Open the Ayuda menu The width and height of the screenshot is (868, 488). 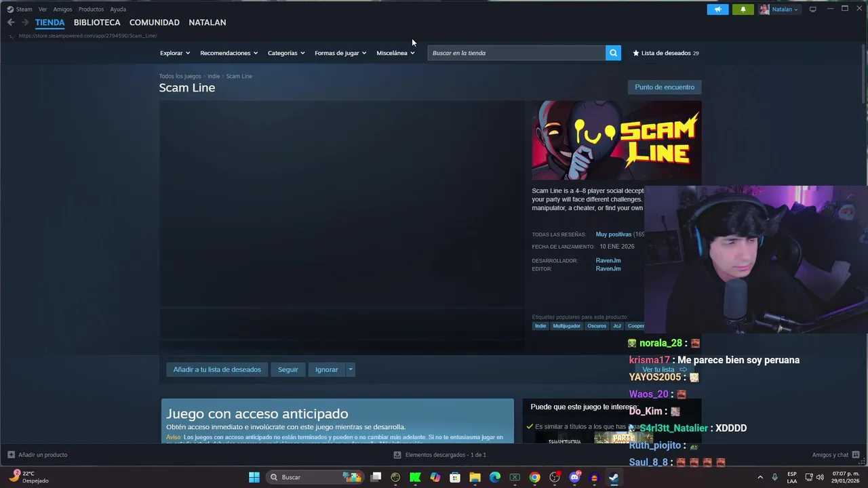point(118,9)
